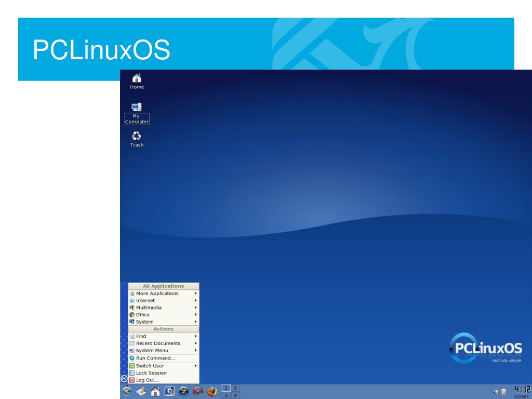The image size is (532, 399).
Task: Open the System menu entry
Action: click(x=164, y=322)
